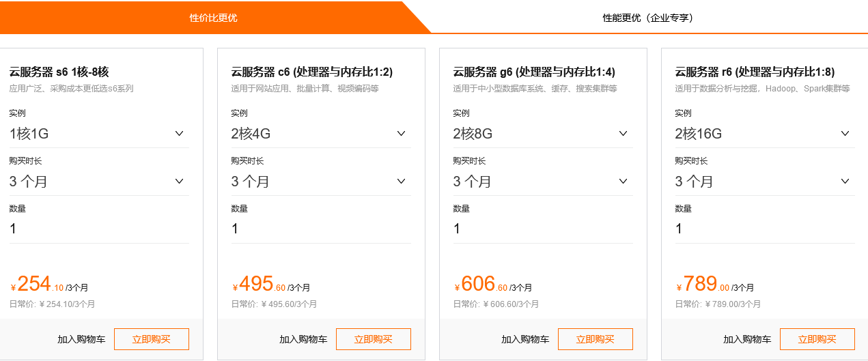Click description 适用于数据分析与挖掘，Hadoop、Spark集群等
Screen dimensions: 868x361
(763, 89)
